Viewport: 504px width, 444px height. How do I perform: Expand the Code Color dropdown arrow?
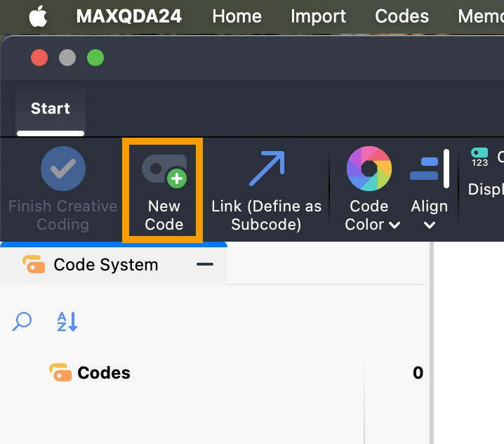(x=394, y=226)
